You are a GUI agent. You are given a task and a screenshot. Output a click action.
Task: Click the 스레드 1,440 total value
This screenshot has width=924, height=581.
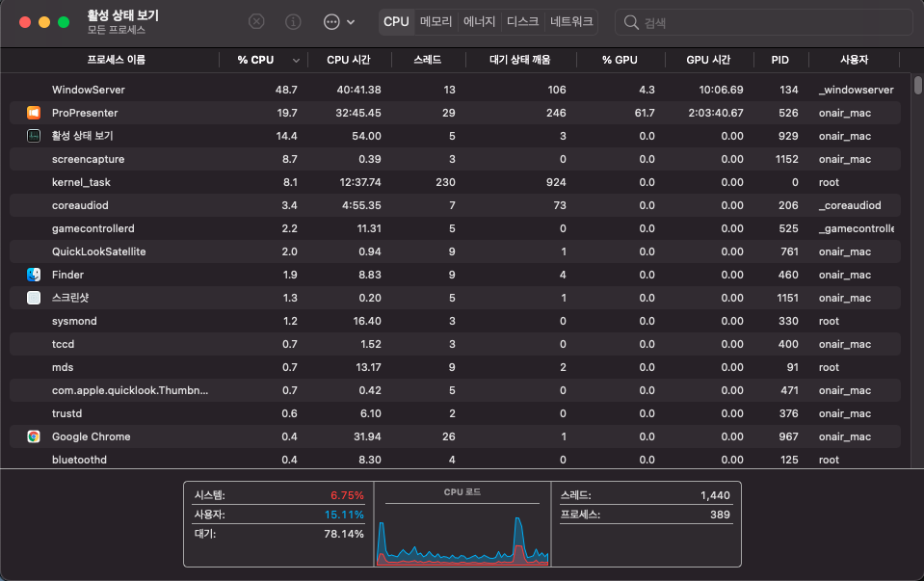coord(715,495)
